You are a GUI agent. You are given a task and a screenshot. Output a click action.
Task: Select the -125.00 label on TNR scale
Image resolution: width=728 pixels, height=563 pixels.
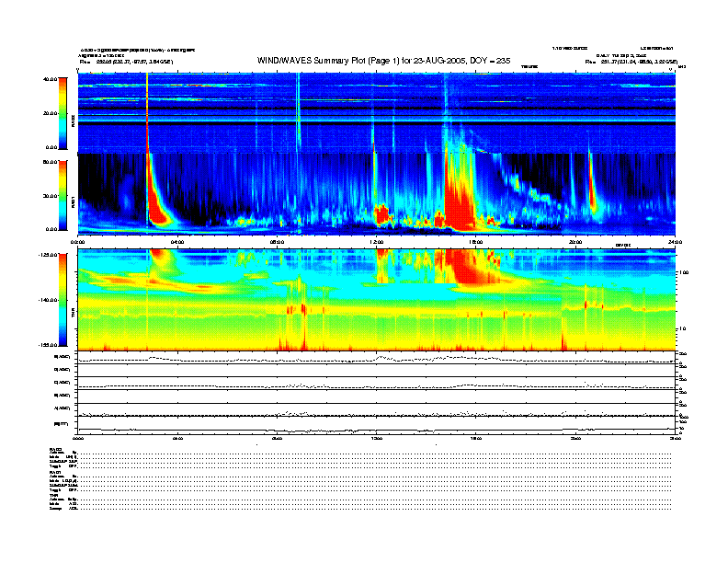tap(47, 255)
